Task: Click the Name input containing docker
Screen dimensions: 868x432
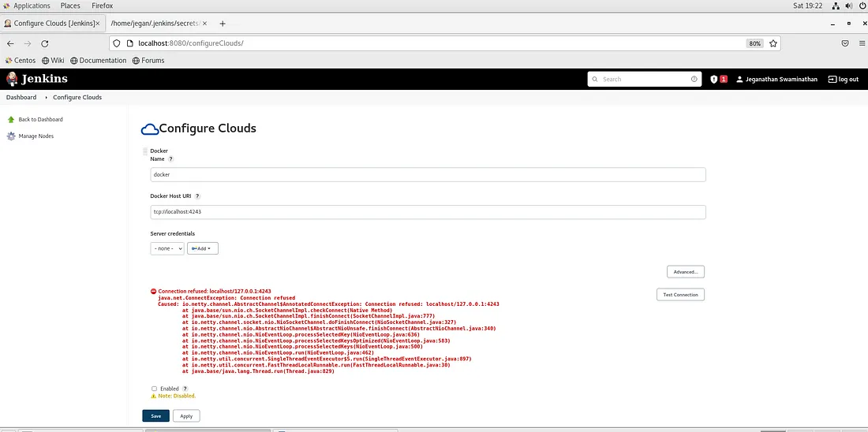Action: (x=428, y=174)
